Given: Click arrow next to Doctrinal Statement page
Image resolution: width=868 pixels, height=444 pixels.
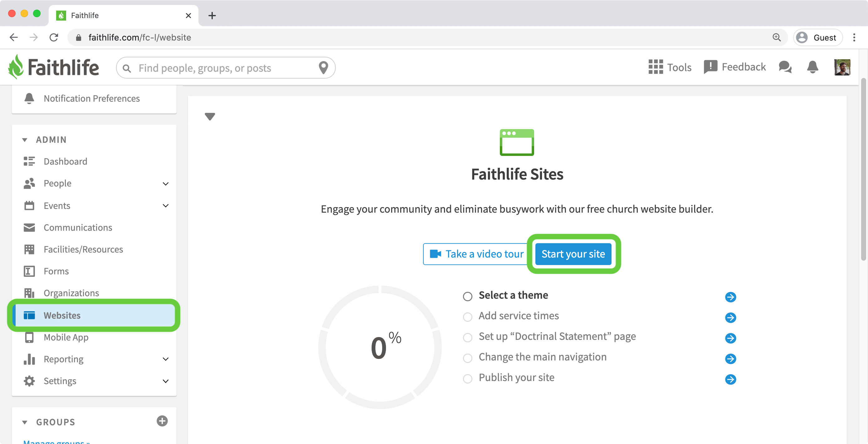Looking at the screenshot, I should pos(730,338).
